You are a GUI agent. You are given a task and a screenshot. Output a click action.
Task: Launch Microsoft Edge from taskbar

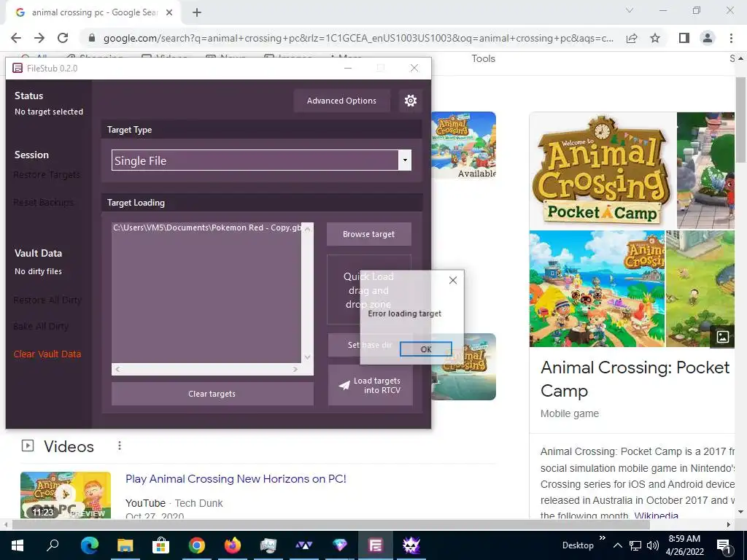click(x=89, y=545)
